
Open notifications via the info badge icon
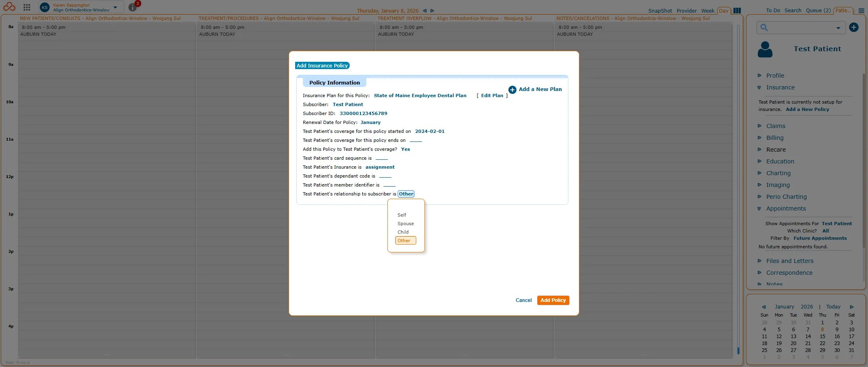pos(132,7)
